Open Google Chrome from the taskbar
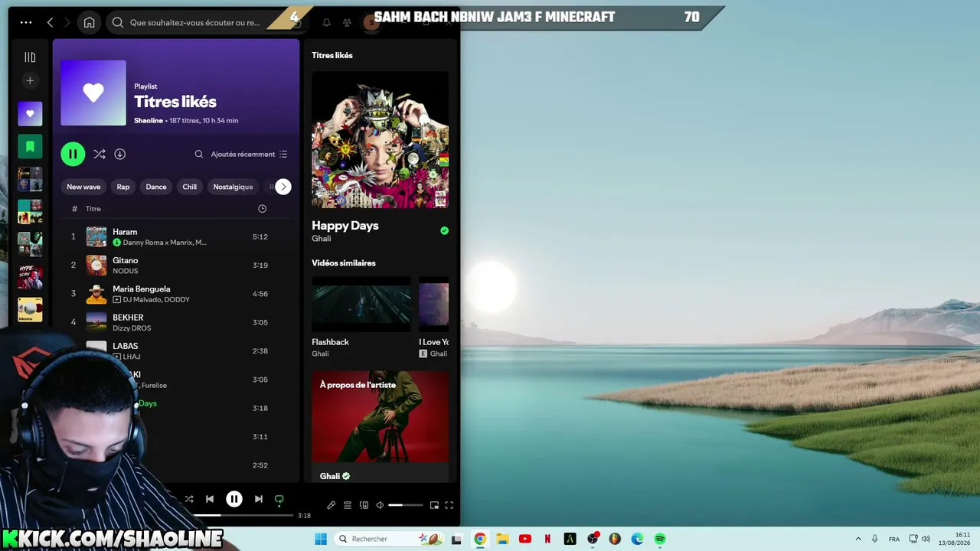This screenshot has height=551, width=980. pyautogui.click(x=480, y=539)
